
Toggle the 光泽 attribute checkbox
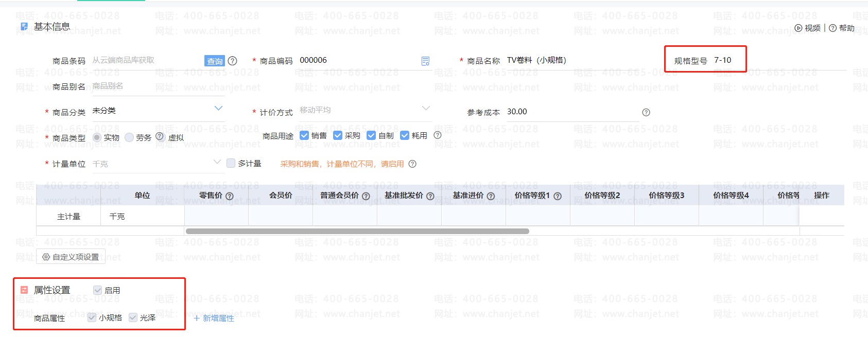tap(133, 317)
